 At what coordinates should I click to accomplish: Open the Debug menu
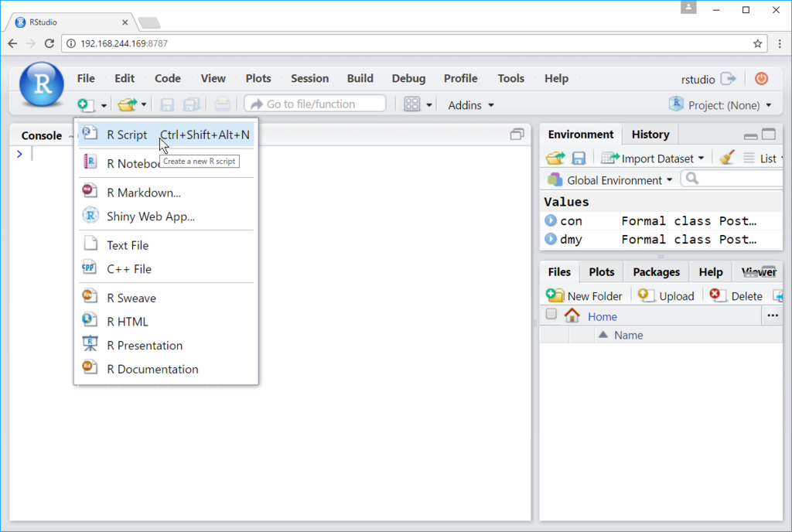pos(408,78)
